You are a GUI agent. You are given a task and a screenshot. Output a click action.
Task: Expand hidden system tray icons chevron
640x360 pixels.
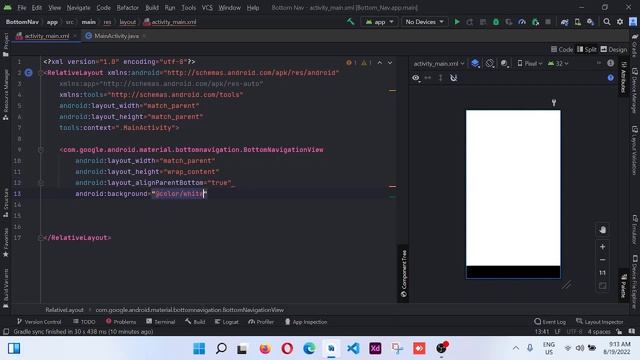click(x=516, y=348)
